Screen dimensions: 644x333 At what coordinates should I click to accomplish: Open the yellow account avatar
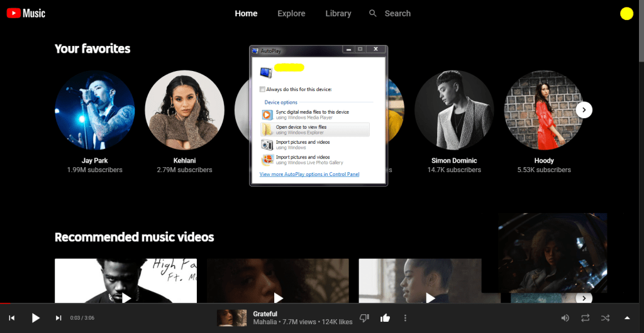627,14
